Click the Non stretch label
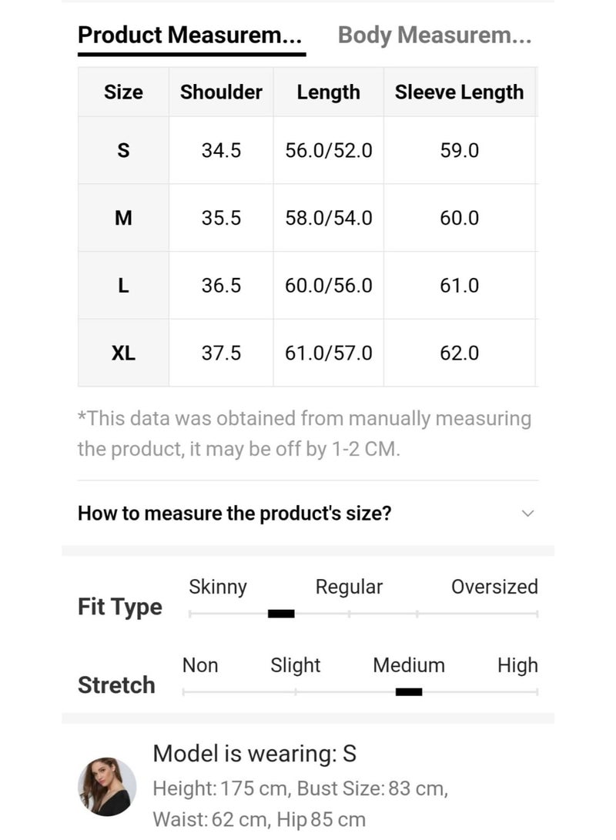The width and height of the screenshot is (616, 840). pos(200,665)
